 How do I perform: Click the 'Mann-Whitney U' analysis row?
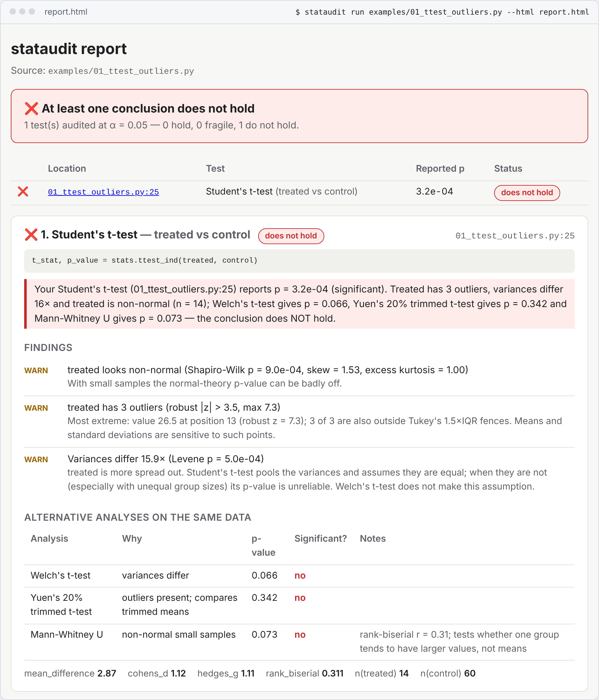coord(299,642)
